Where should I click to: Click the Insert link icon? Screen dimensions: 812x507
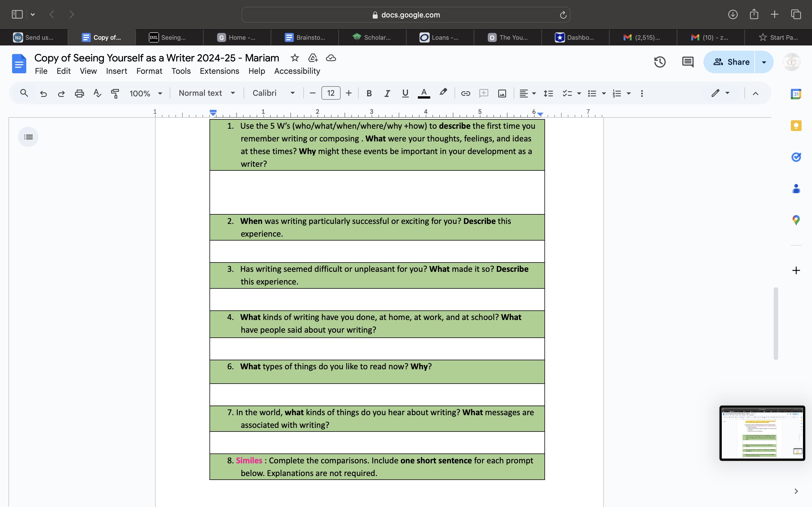point(465,93)
